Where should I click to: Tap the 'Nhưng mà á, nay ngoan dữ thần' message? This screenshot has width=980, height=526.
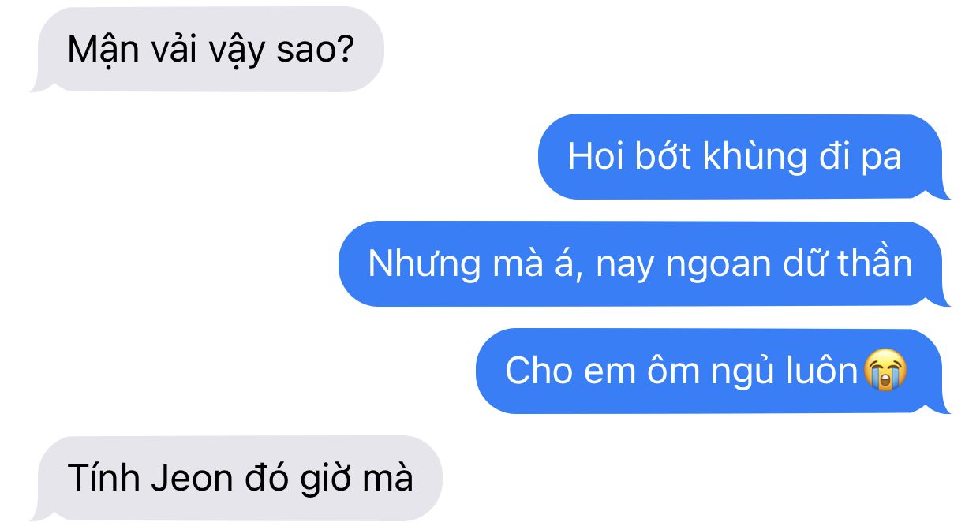pyautogui.click(x=644, y=264)
